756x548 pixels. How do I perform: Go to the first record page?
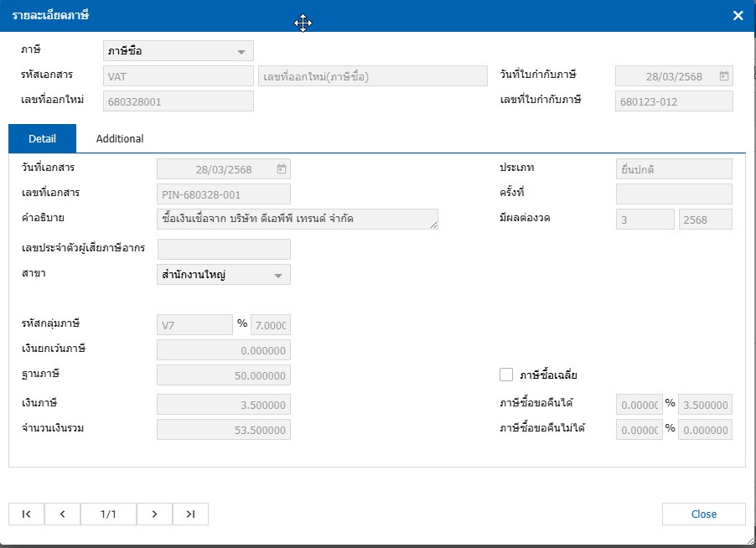26,514
